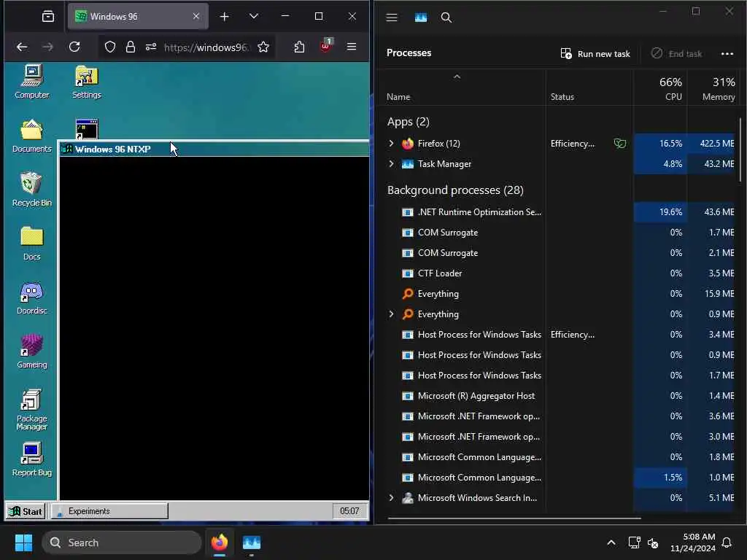
Task: Click the Windows 96 NTXP window title bar
Action: click(x=214, y=149)
